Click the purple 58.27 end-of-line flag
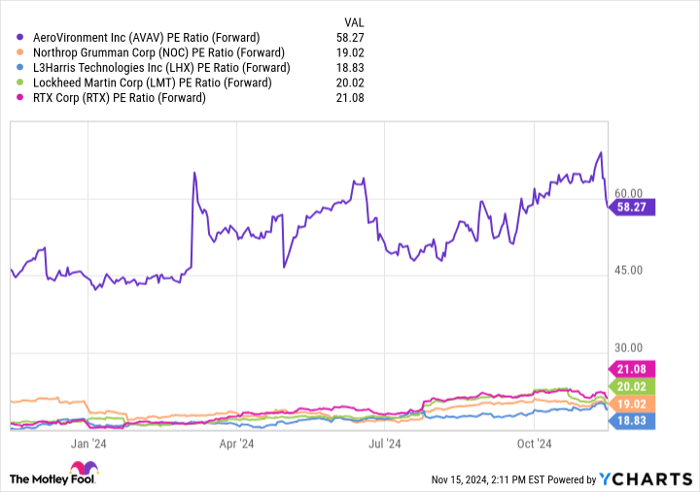This screenshot has width=700, height=492. tap(632, 207)
